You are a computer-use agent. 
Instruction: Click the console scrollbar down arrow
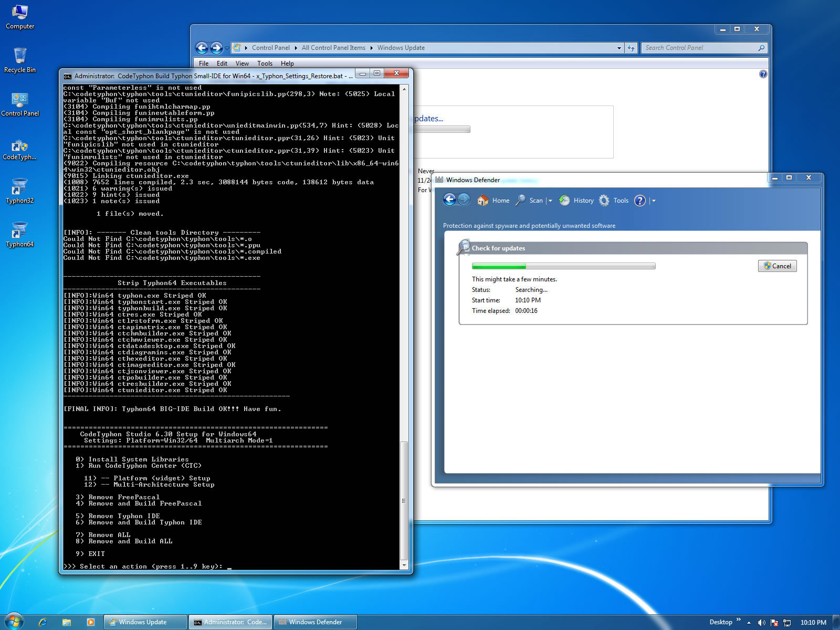coord(404,565)
